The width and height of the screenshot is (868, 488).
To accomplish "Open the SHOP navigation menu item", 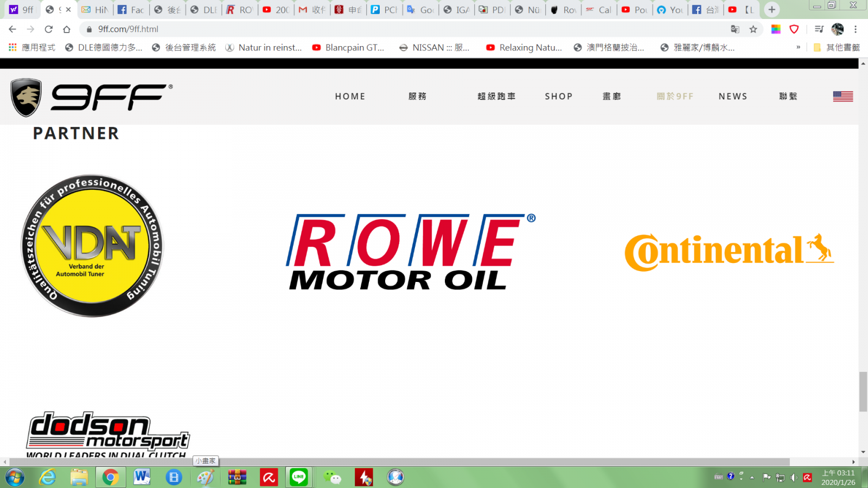I will tap(558, 97).
